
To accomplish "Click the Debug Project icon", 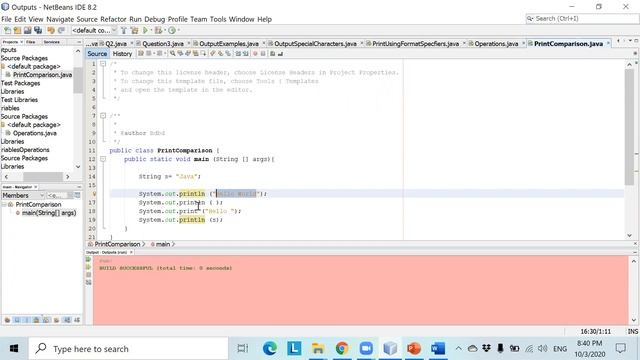I will (x=158, y=30).
